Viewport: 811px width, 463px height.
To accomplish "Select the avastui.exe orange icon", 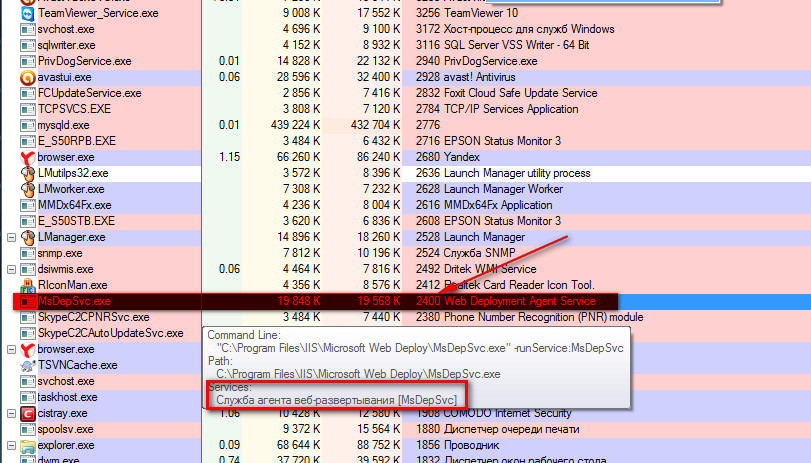I will coord(27,78).
